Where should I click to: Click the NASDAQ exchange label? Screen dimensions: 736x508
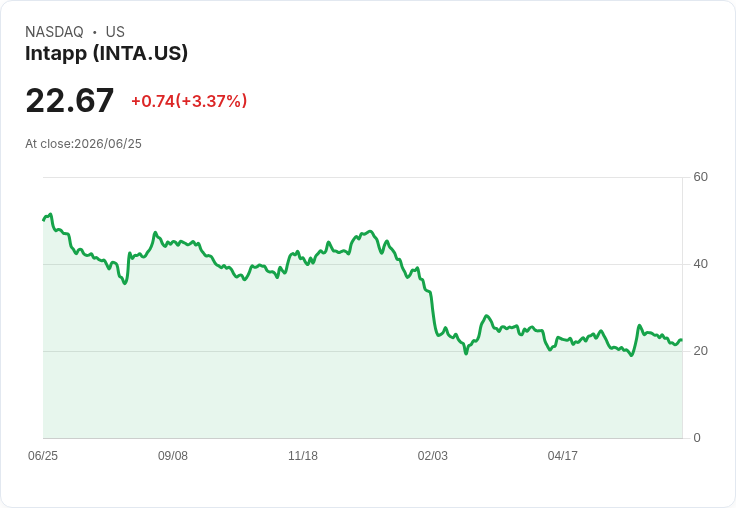(x=54, y=32)
